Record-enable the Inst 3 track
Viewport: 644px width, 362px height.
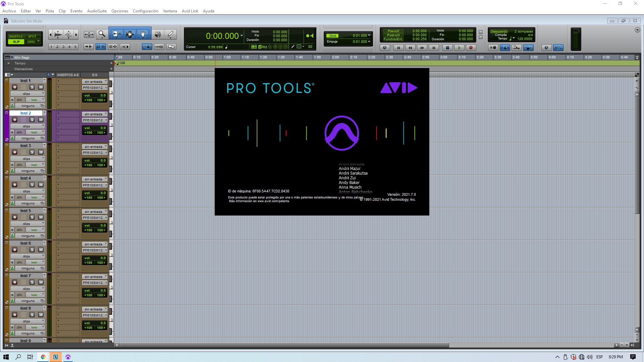coord(15,152)
